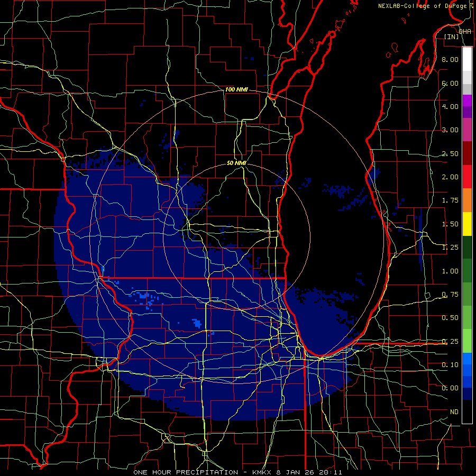Click the 1.75 legend value

450,200
